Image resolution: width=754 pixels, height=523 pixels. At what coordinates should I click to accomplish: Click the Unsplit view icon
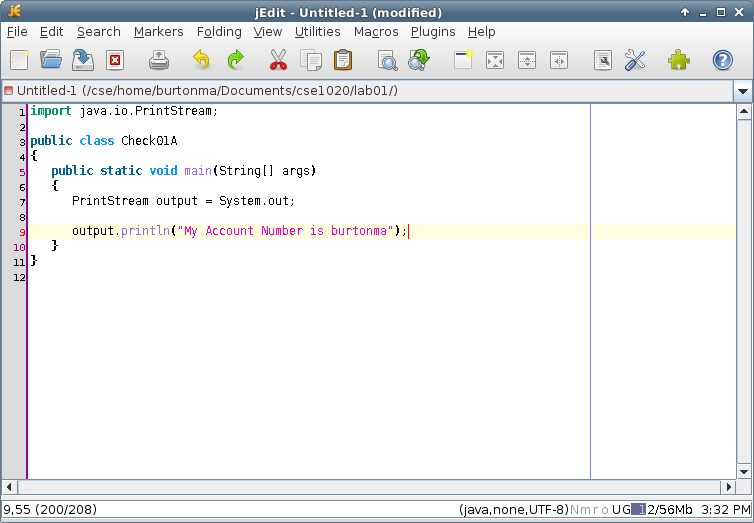(495, 61)
